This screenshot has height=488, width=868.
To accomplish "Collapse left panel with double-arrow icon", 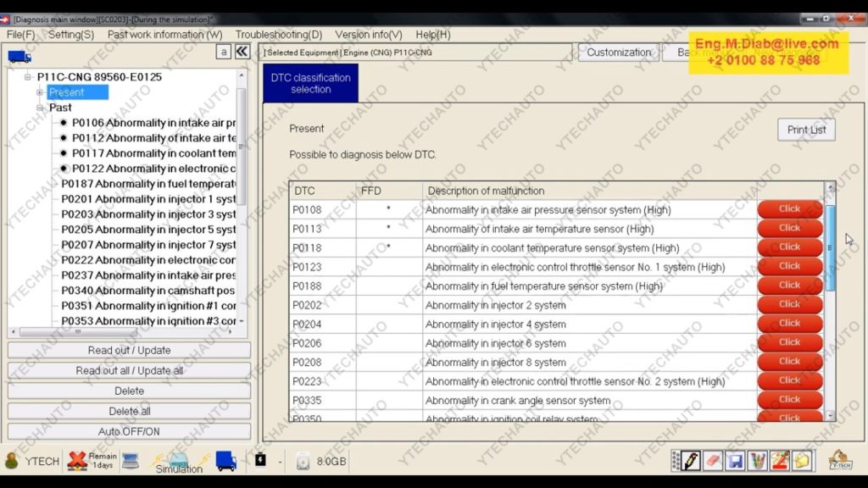I will (x=242, y=52).
